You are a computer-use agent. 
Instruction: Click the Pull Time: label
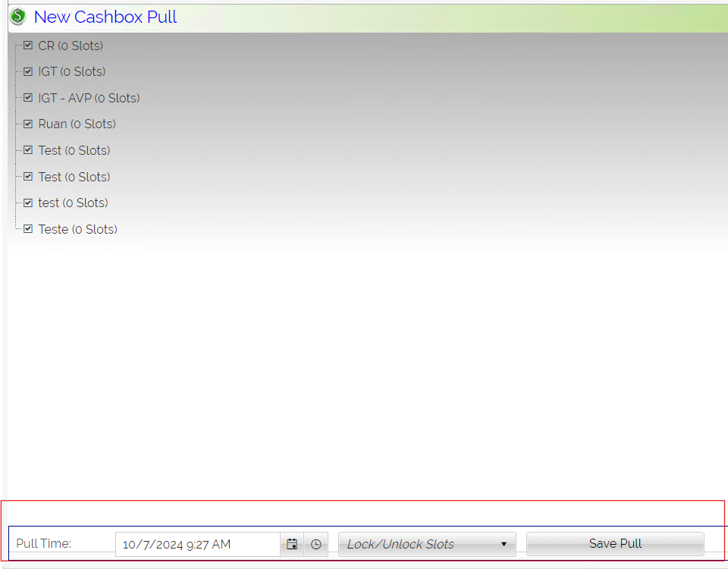pos(44,543)
